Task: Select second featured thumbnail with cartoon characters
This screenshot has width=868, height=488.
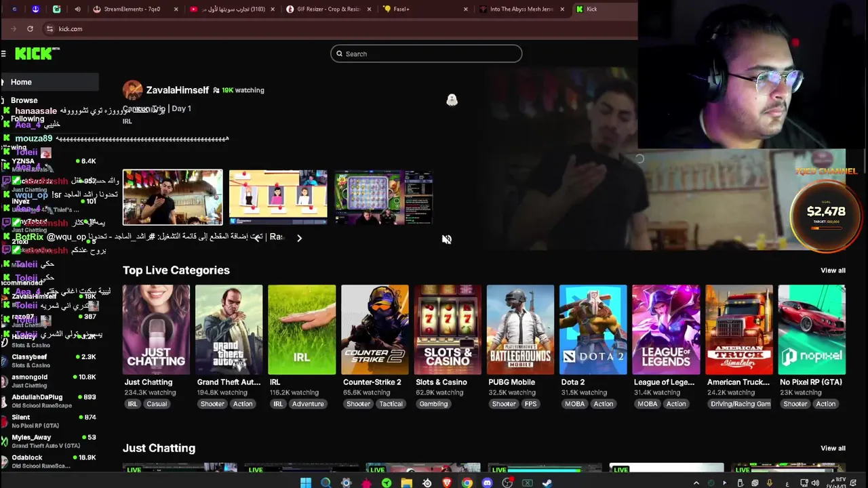Action: pos(278,197)
